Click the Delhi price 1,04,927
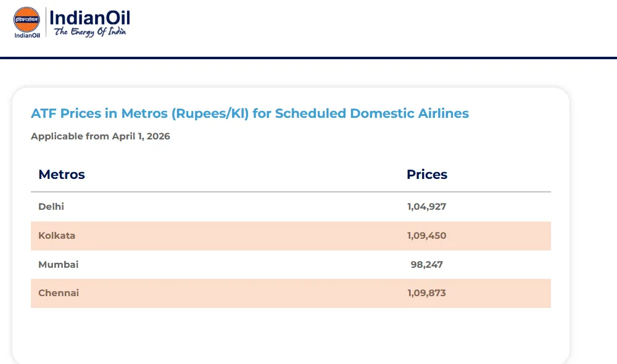 pyautogui.click(x=426, y=207)
